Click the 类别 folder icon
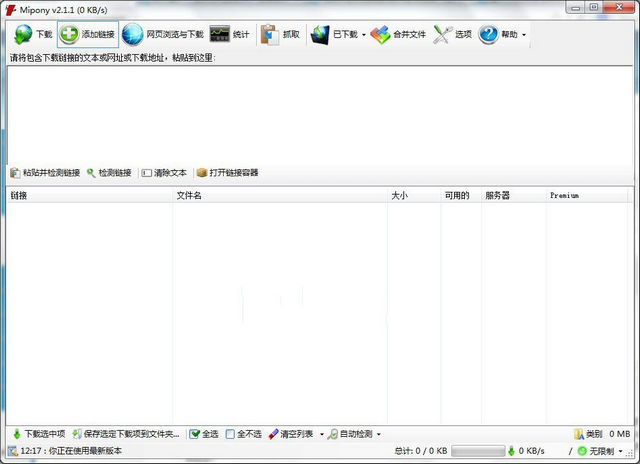640x464 pixels. [x=579, y=434]
